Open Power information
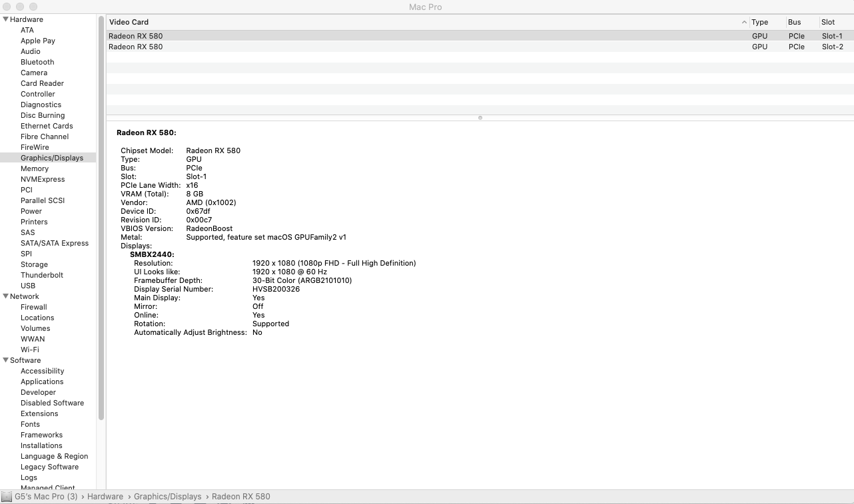 (31, 211)
